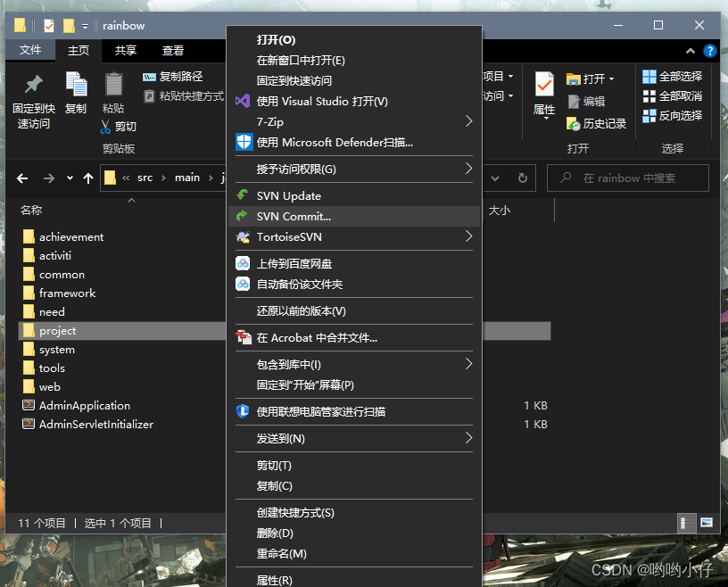The image size is (728, 587).
Task: Click the Microsoft Defender shield icon
Action: click(244, 142)
